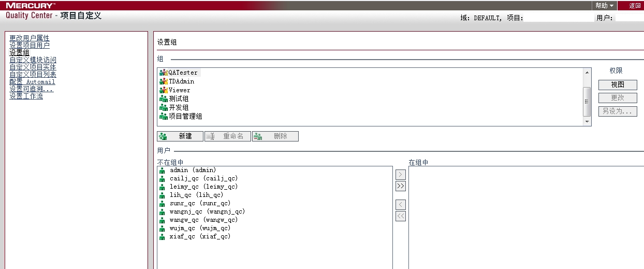Open 自定义模块访问 in the sidebar
Image resolution: width=644 pixels, height=269 pixels.
(33, 60)
